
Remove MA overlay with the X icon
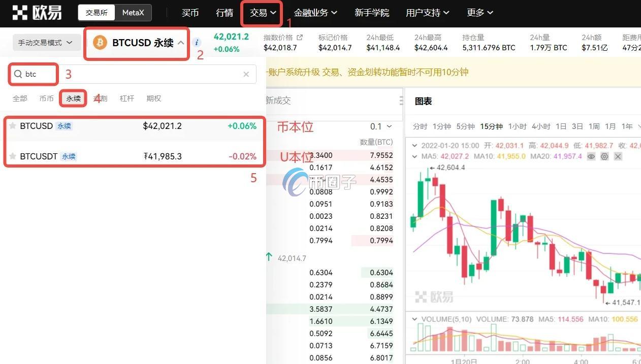(x=618, y=156)
